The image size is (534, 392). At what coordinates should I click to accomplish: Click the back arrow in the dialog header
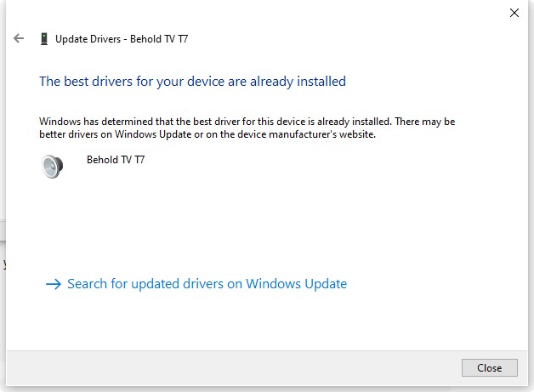[x=19, y=38]
